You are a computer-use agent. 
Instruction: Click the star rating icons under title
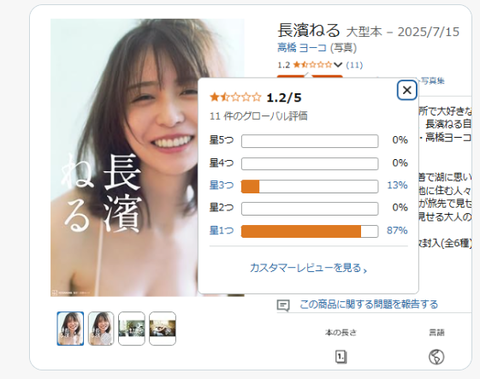click(312, 65)
